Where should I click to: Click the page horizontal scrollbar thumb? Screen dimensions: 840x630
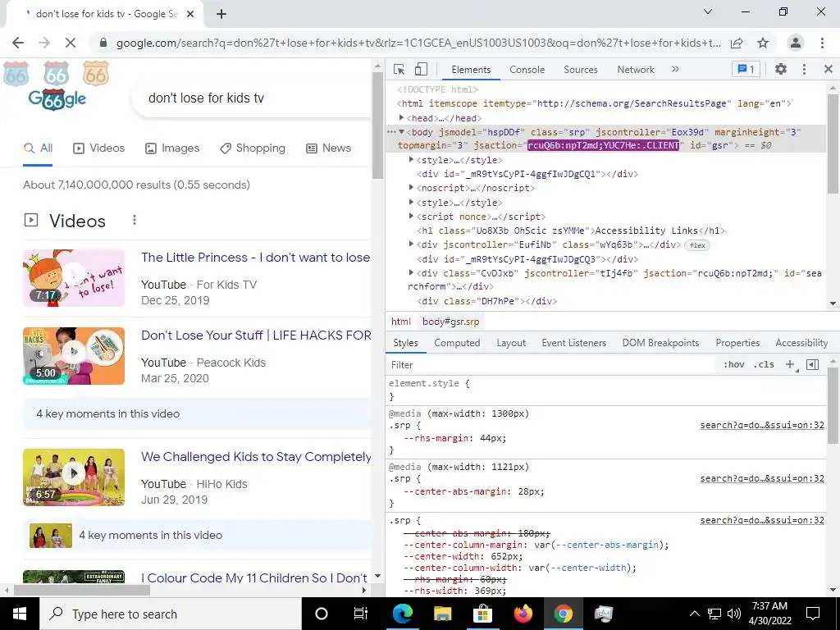point(81,591)
